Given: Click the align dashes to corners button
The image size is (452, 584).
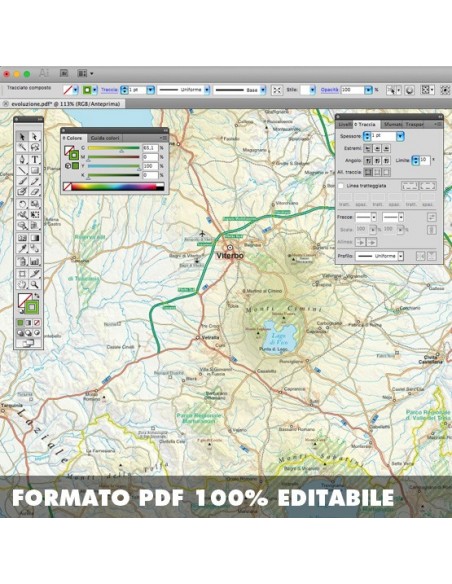Looking at the screenshot, I should click(x=427, y=185).
